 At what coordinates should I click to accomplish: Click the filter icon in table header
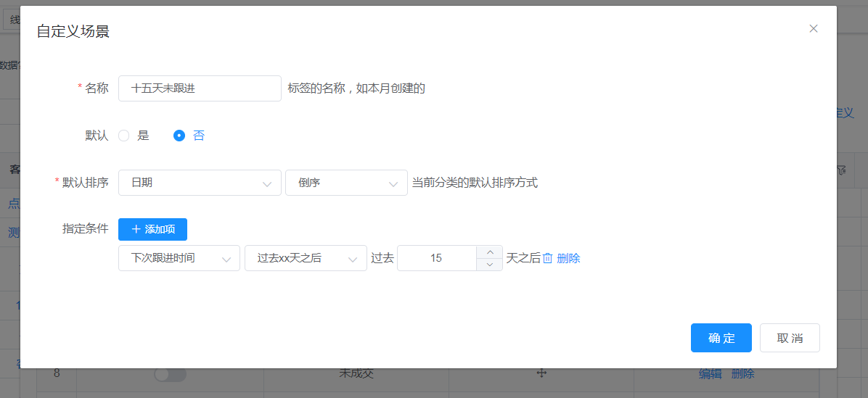(842, 170)
